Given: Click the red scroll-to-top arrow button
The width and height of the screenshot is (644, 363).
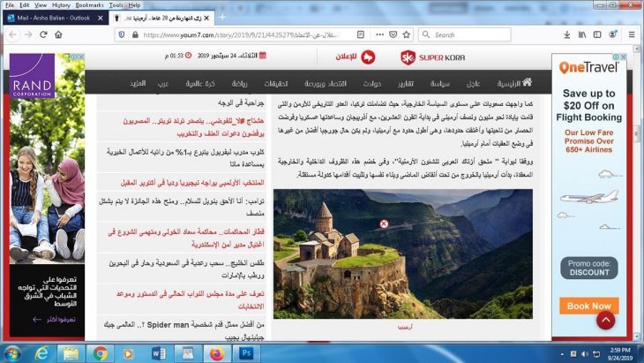Looking at the screenshot, I should click(x=606, y=321).
